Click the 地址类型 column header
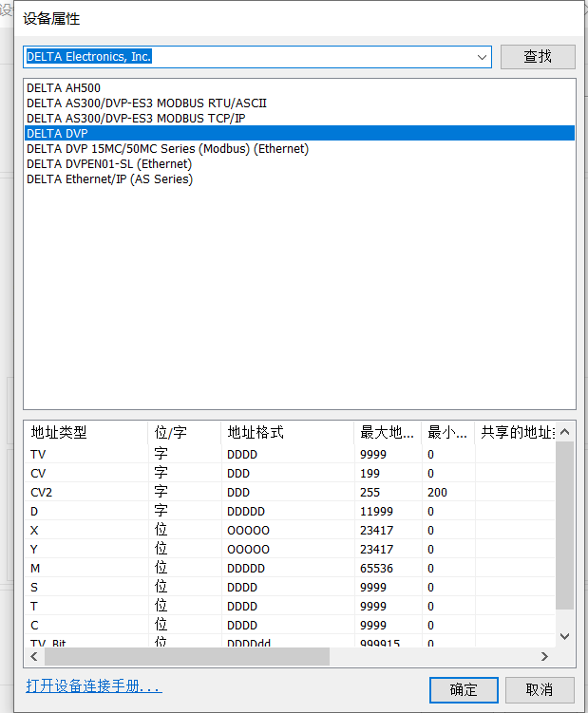This screenshot has height=713, width=588. tap(86, 432)
